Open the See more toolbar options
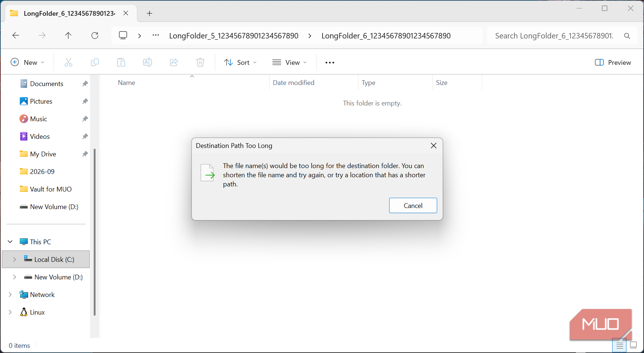Screen dimensions: 644x353 point(330,63)
